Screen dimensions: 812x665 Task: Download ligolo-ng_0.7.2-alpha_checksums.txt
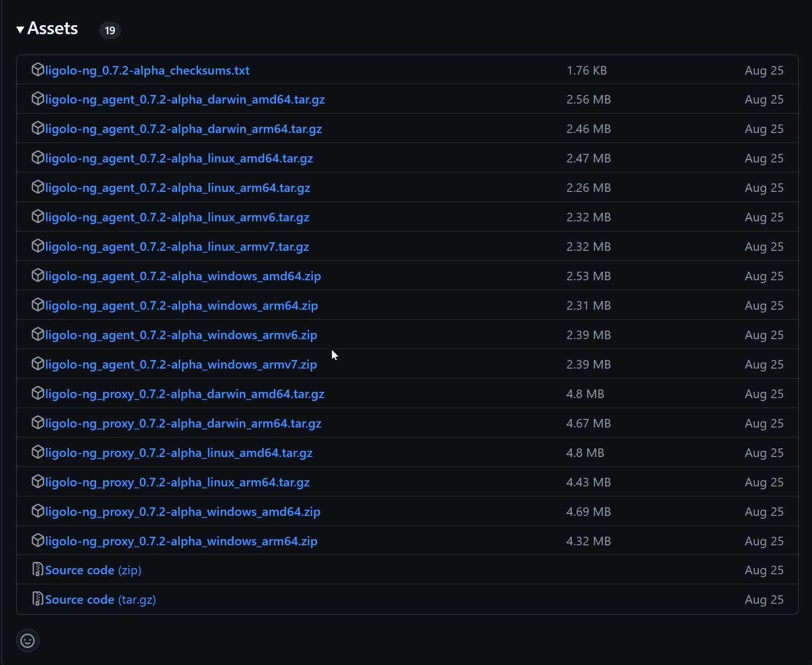coord(147,71)
